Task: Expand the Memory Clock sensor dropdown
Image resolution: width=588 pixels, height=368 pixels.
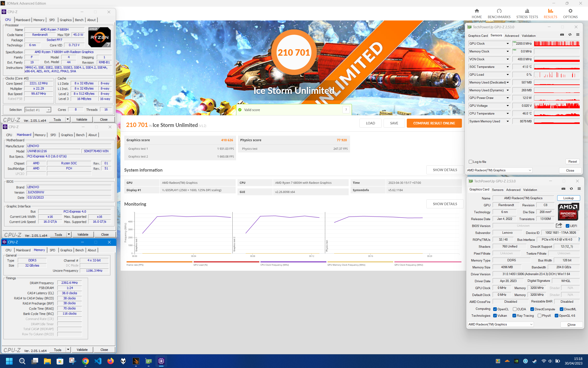Action: (x=508, y=51)
